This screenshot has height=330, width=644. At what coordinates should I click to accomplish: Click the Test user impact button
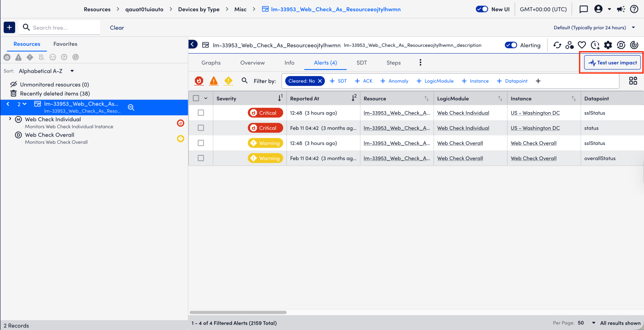pos(612,62)
